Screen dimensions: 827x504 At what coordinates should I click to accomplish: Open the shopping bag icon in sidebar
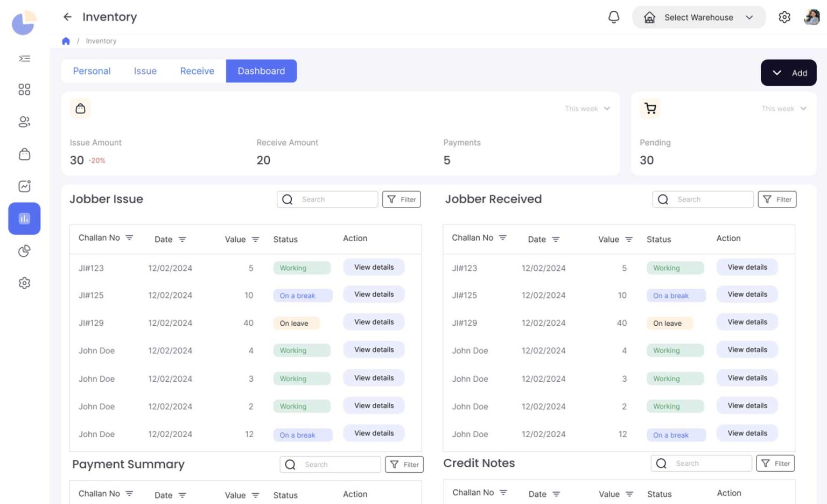pos(24,154)
